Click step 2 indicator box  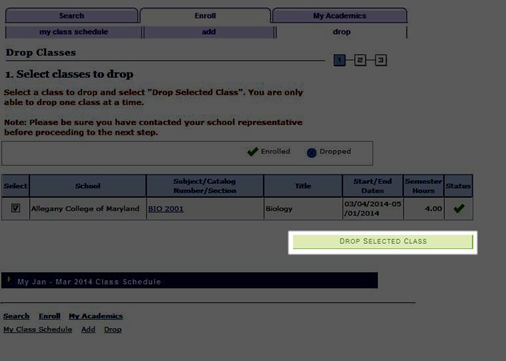360,60
